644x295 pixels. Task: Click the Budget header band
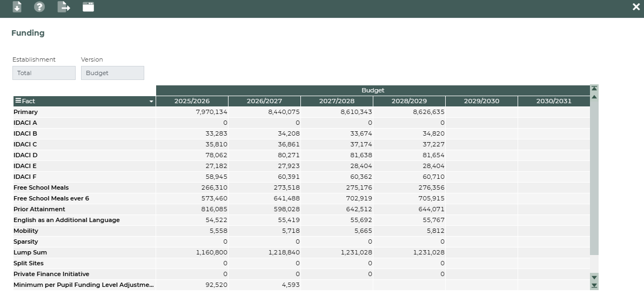pyautogui.click(x=373, y=90)
